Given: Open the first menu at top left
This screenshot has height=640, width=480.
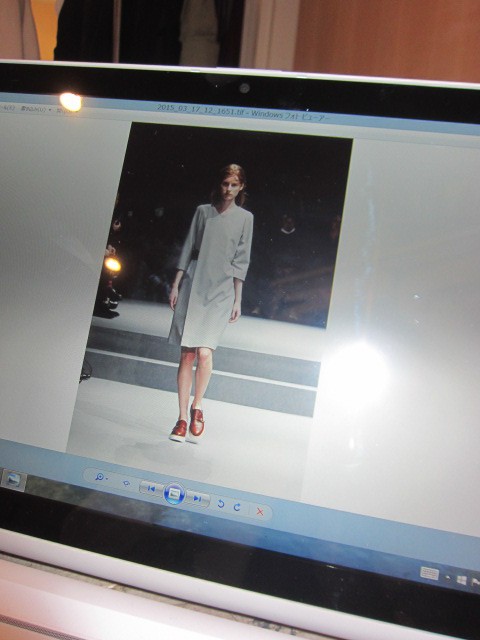Looking at the screenshot, I should [x=8, y=108].
